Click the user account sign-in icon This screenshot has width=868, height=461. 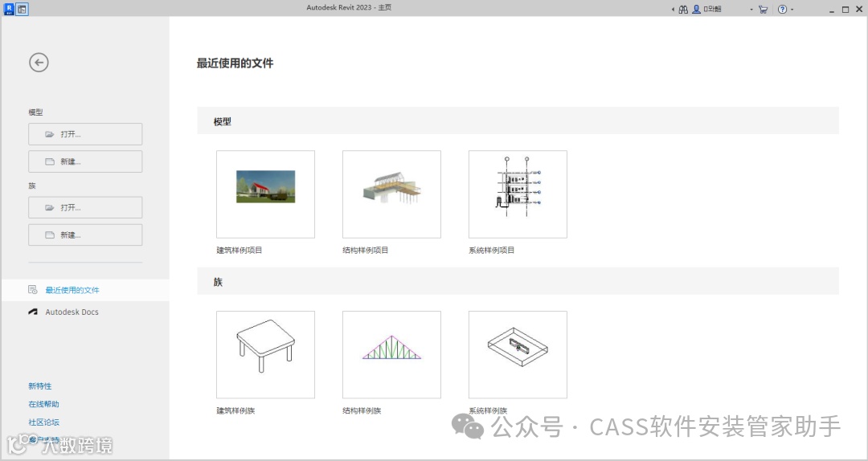click(696, 10)
